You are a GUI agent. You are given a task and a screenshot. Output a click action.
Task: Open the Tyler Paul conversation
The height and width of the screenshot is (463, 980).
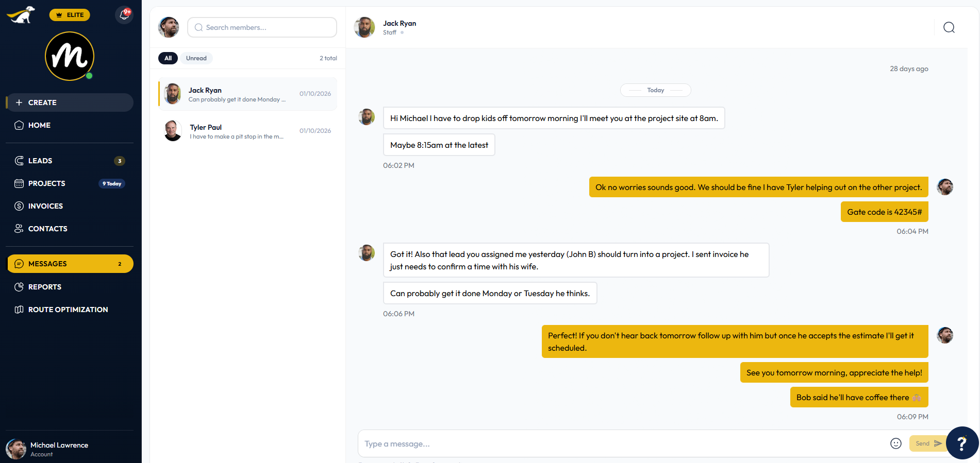tap(248, 131)
